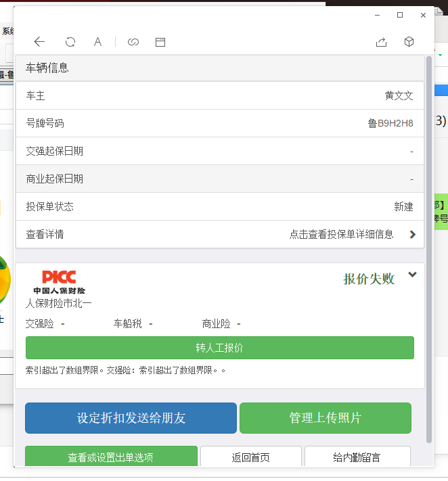Image resolution: width=448 pixels, height=481 pixels.
Task: Select error message 索引超出了数组界限
Action: tap(125, 370)
